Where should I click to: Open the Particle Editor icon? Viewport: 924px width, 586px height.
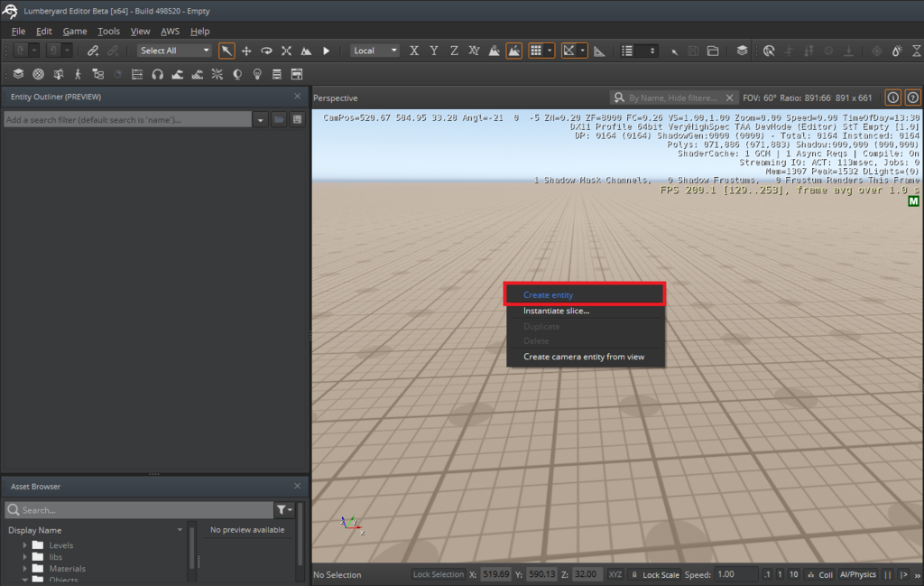point(217,74)
